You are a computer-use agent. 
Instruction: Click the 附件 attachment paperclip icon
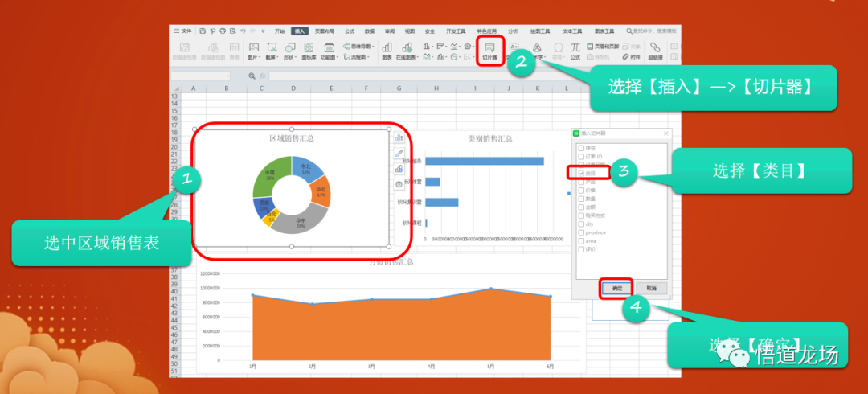632,56
